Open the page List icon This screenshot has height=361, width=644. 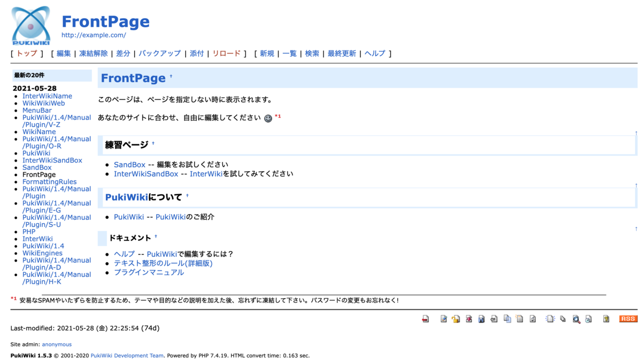[562, 319]
